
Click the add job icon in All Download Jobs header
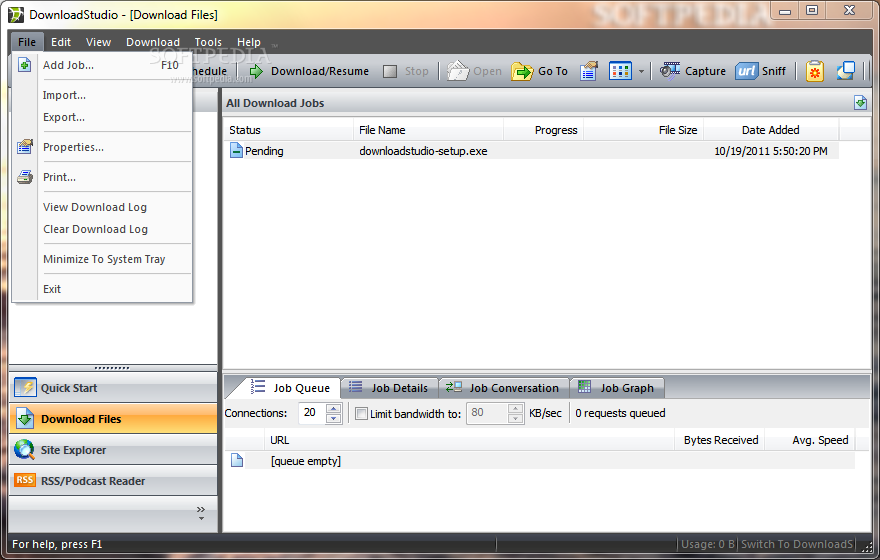coord(860,103)
